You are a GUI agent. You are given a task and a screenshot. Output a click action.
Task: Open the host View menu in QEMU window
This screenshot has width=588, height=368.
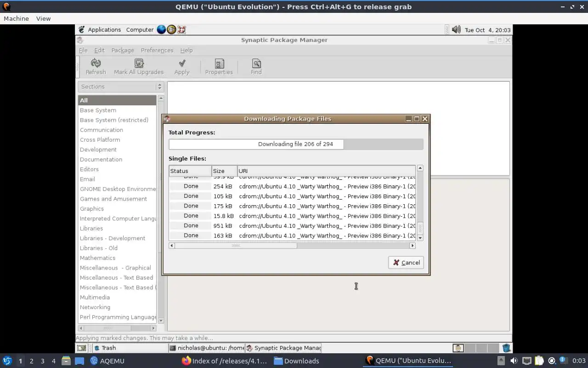click(x=43, y=18)
